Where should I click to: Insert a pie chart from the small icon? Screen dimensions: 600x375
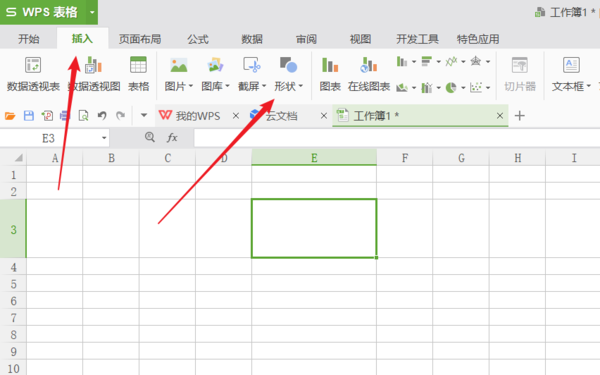point(451,88)
